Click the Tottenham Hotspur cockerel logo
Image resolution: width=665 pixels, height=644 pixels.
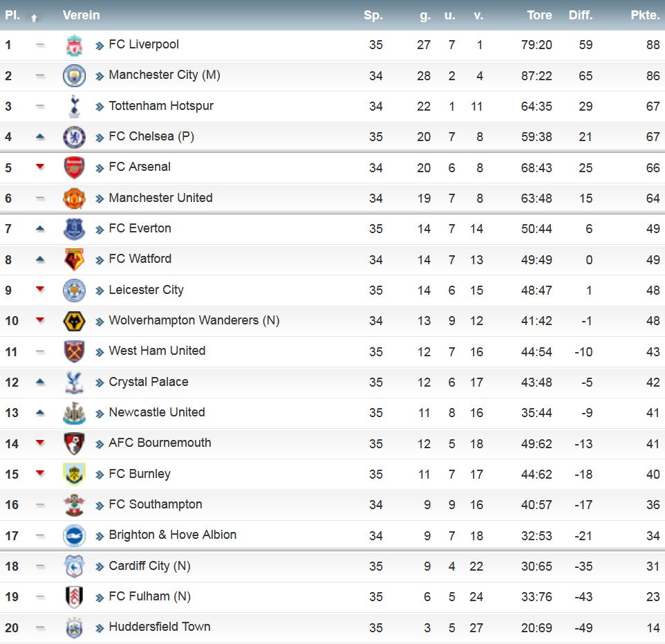pos(74,106)
